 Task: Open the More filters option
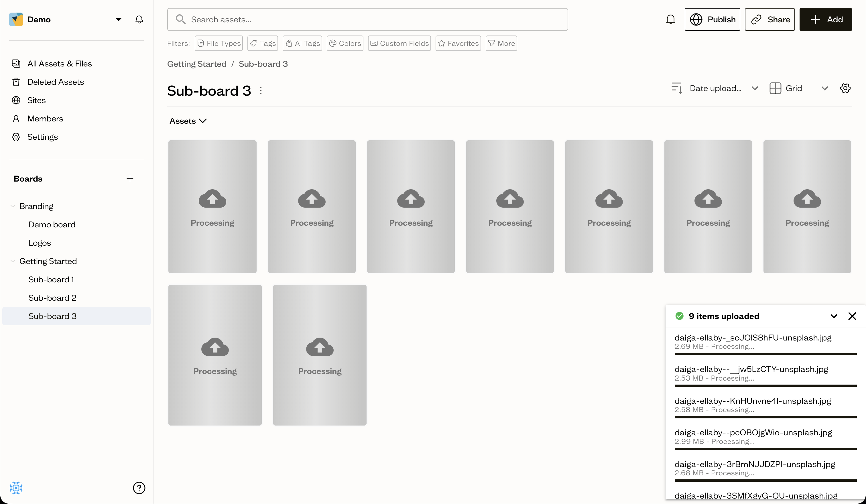(501, 43)
